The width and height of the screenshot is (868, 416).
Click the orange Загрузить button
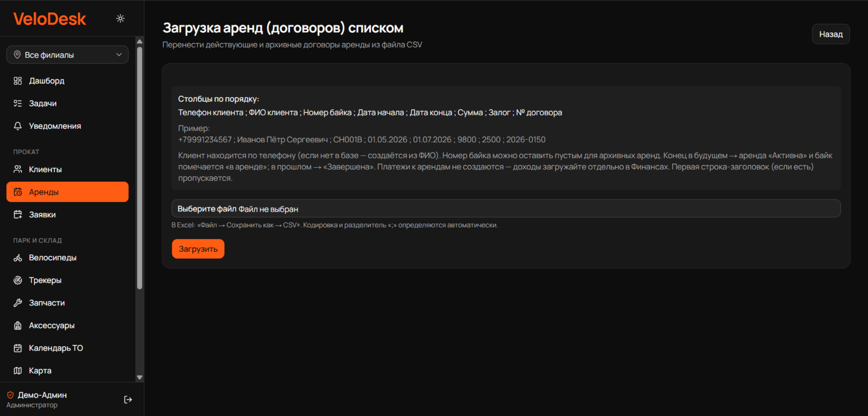tap(198, 249)
